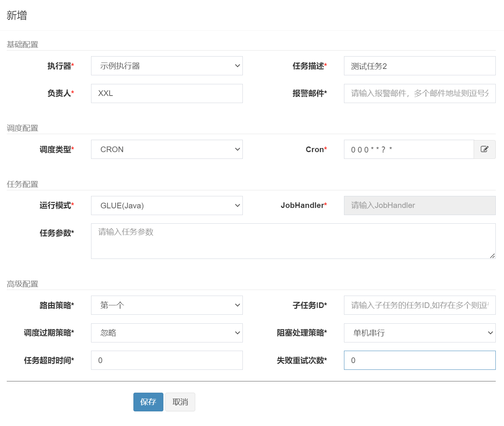504x426 pixels.
Task: Grab the 任务参数 textarea resize handle
Action: pyautogui.click(x=492, y=256)
